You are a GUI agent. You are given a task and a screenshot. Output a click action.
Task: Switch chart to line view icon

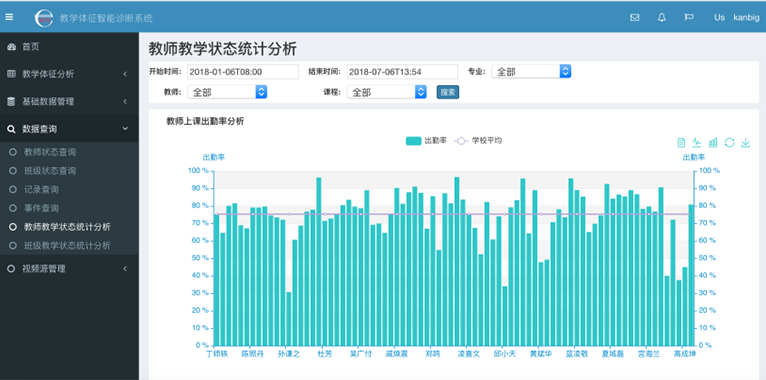697,143
